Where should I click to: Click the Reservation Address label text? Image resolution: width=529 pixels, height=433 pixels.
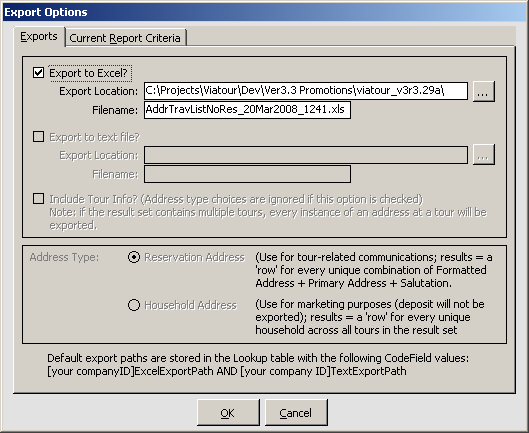194,257
